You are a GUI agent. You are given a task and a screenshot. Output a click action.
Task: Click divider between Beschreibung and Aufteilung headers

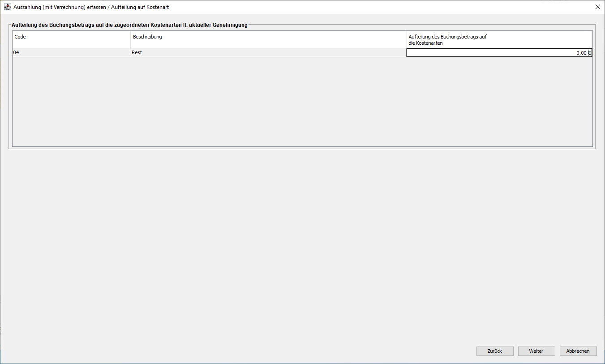[x=406, y=39]
